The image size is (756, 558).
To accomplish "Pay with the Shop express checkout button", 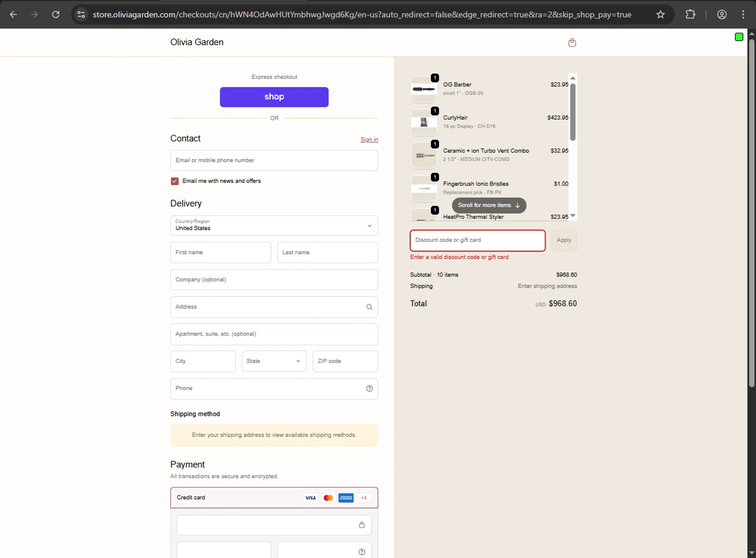I will [274, 97].
